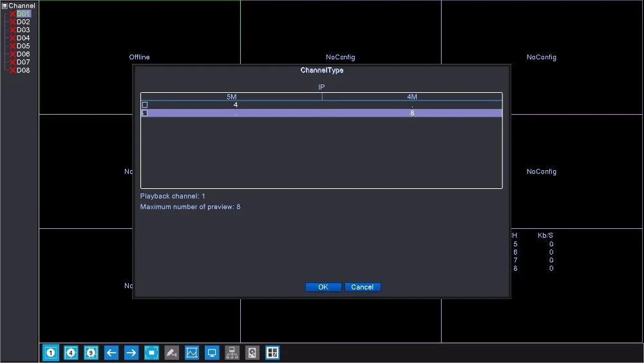Viewport: 644px width, 363px height.
Task: Select channel D08 in the tree
Action: pyautogui.click(x=23, y=70)
